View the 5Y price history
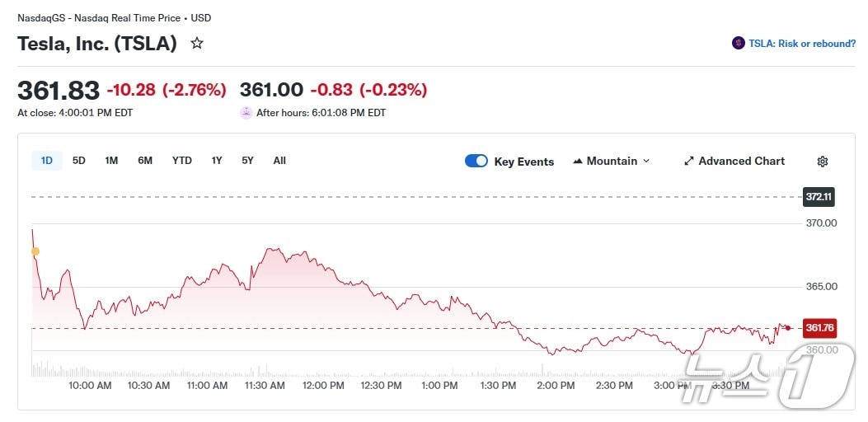Viewport: 868px width, 422px height. 247,161
